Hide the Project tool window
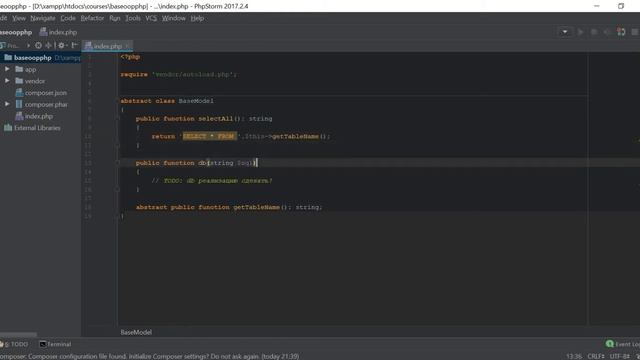Screen dimensions: 640x360 point(74,46)
